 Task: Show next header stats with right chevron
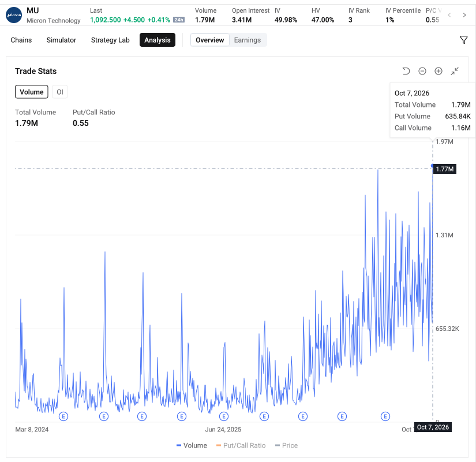point(464,15)
